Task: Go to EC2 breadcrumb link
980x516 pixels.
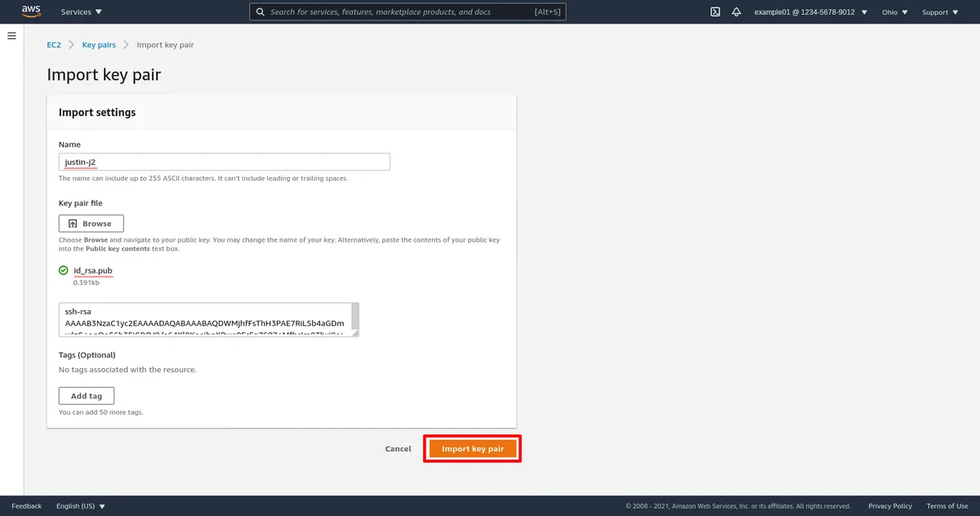Action: [54, 45]
